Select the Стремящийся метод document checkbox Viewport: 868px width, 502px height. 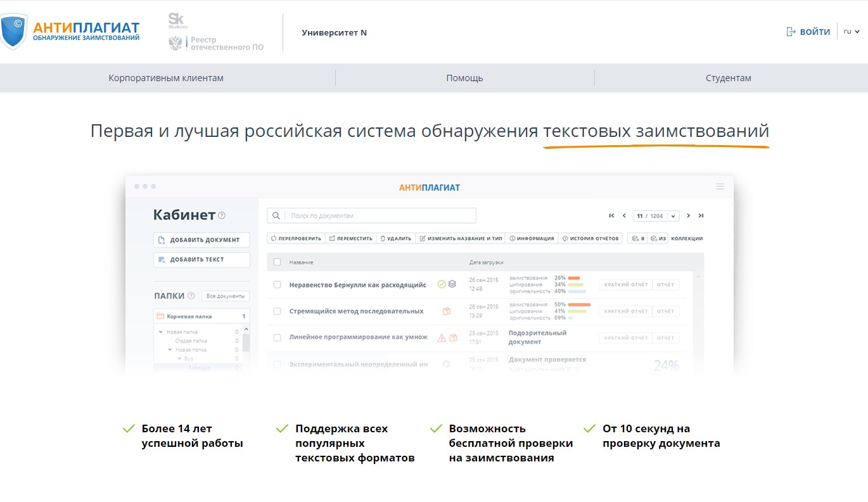coord(277,311)
